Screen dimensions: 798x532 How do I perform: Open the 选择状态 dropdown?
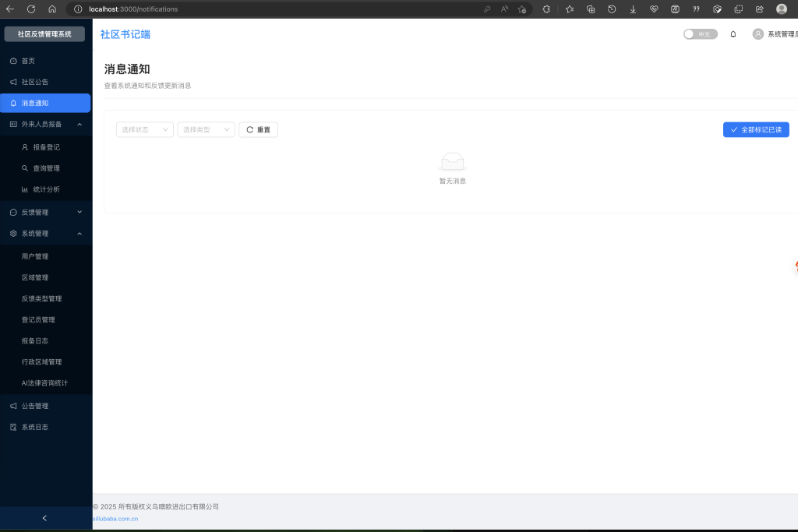click(145, 130)
